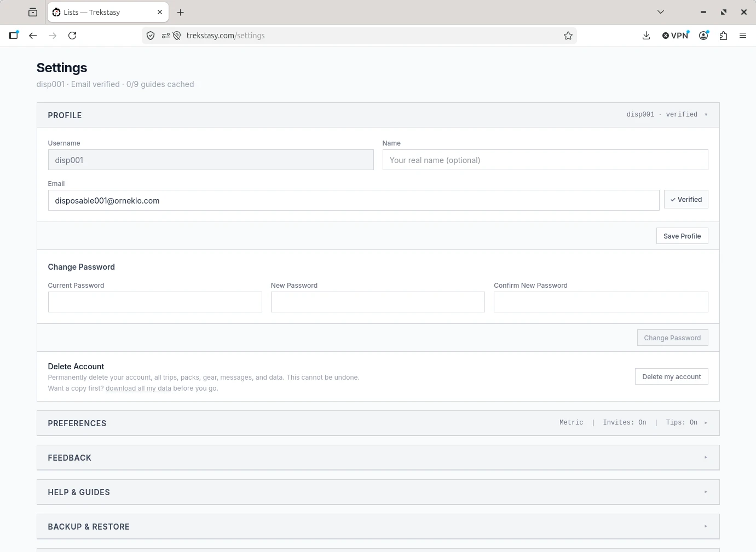Click the site permissions icon in the address bar
The height and width of the screenshot is (552, 756).
tap(166, 36)
